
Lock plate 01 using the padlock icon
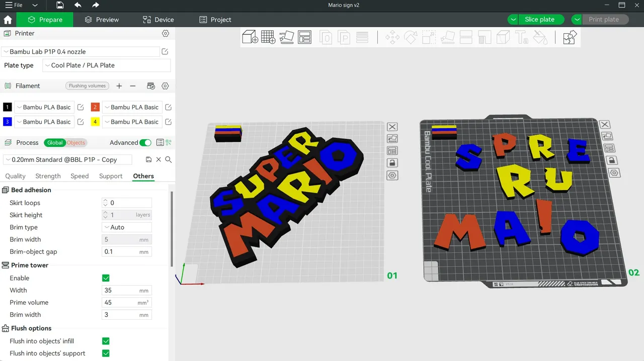coord(392,162)
